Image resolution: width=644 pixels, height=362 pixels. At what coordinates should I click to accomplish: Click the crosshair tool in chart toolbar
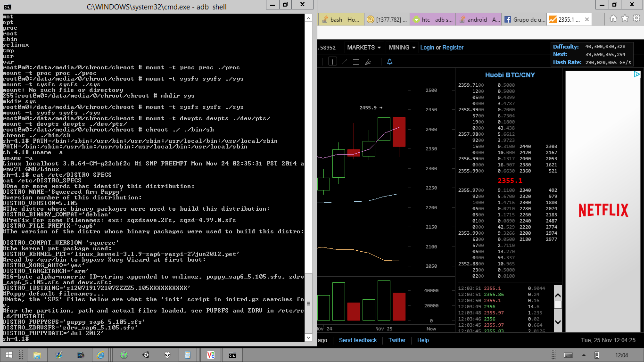click(332, 62)
